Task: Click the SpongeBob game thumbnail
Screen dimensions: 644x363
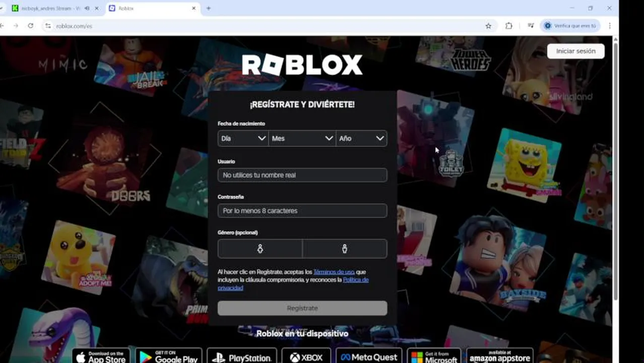Action: [524, 165]
